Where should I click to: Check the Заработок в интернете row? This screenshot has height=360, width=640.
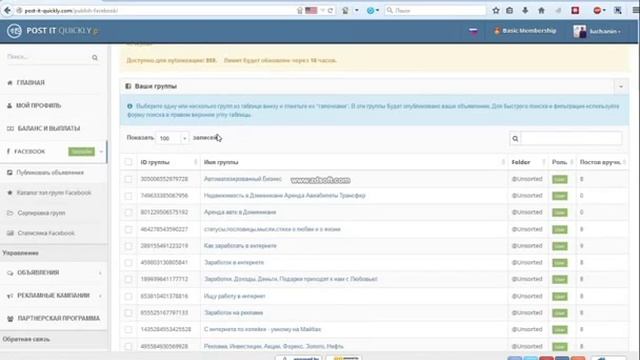(x=129, y=263)
